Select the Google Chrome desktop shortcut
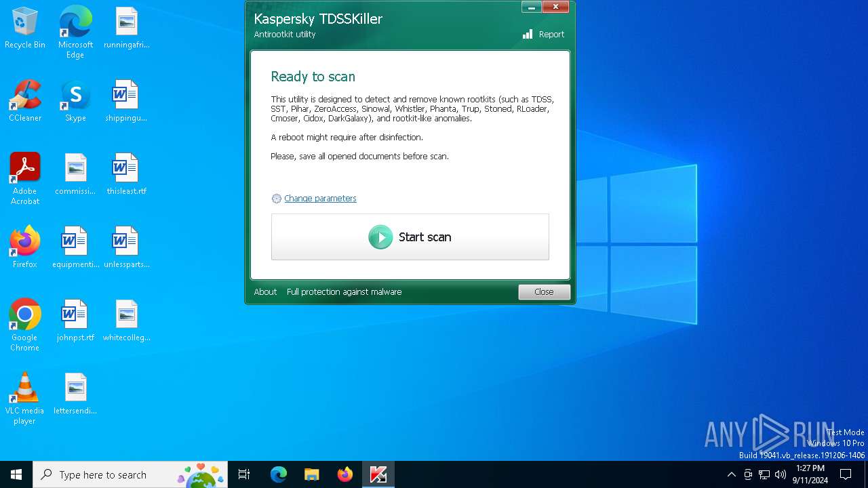Viewport: 868px width, 488px height. [x=25, y=325]
